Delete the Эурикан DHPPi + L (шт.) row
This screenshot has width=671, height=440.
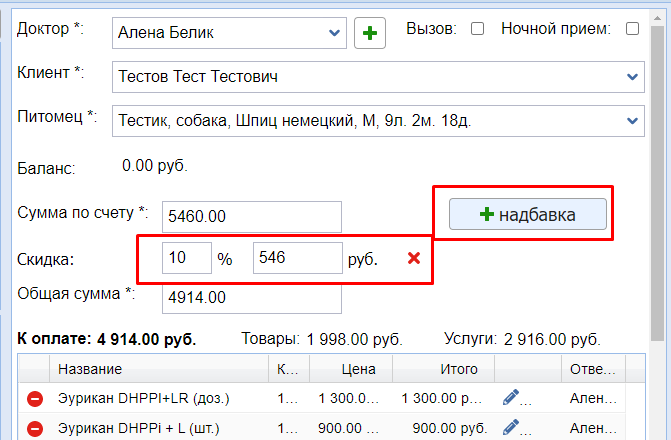coord(34,428)
